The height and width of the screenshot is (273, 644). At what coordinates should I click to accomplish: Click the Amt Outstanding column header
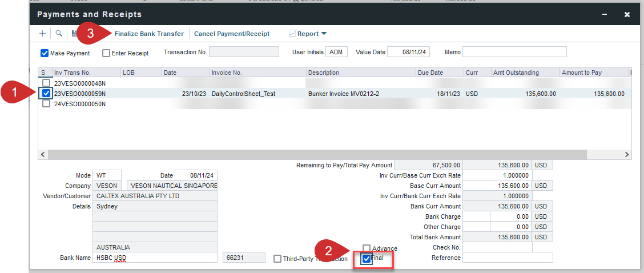(524, 73)
